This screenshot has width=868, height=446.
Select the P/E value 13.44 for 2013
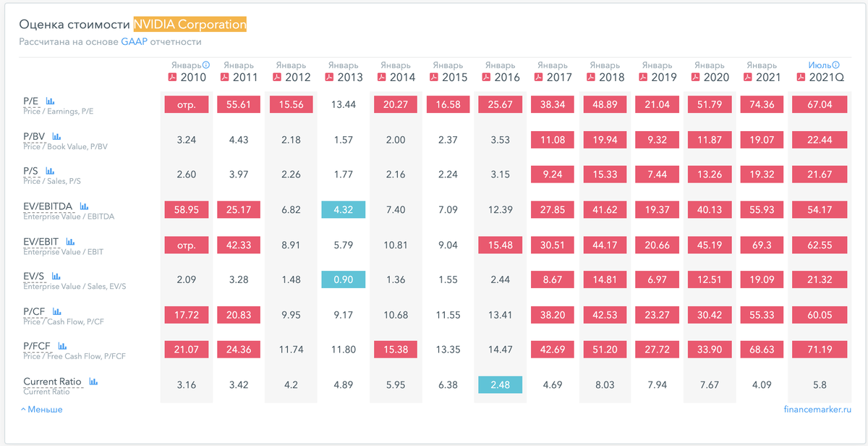[x=344, y=104]
